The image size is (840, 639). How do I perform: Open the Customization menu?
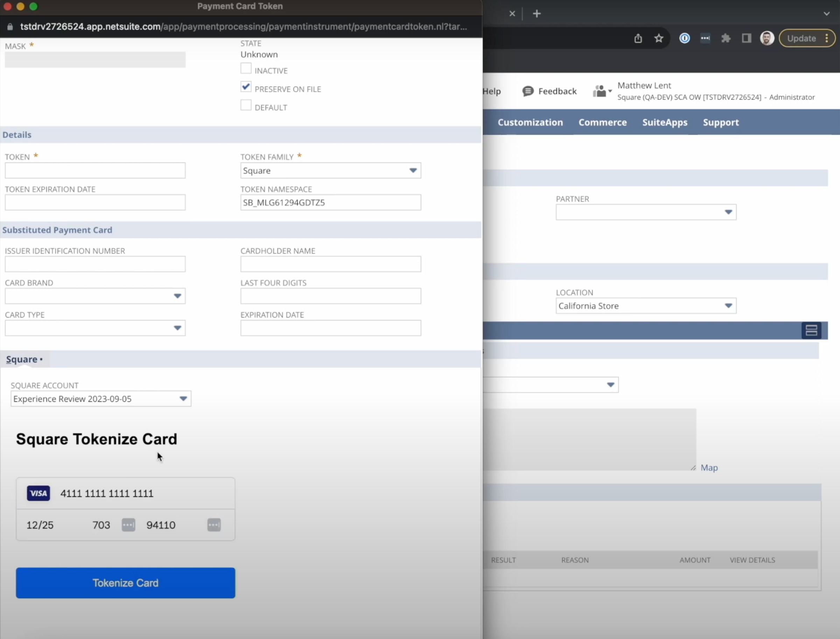[530, 123]
